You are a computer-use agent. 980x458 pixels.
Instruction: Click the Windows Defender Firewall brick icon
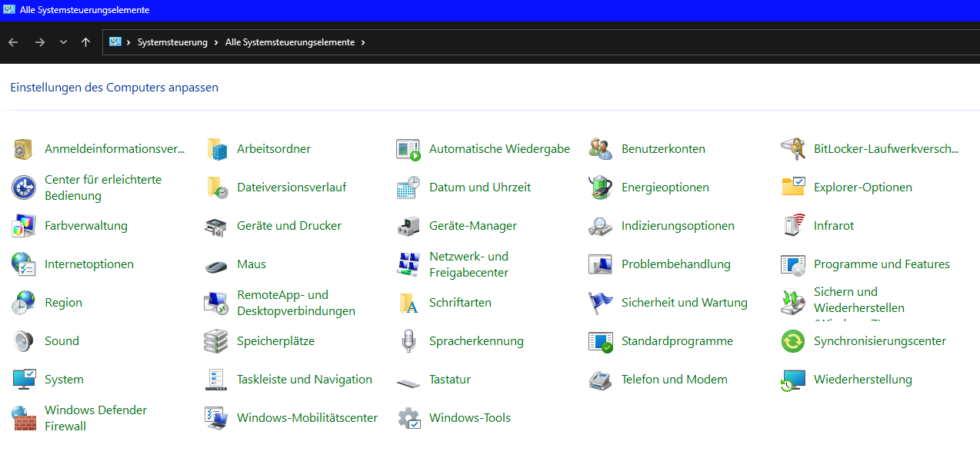[24, 418]
